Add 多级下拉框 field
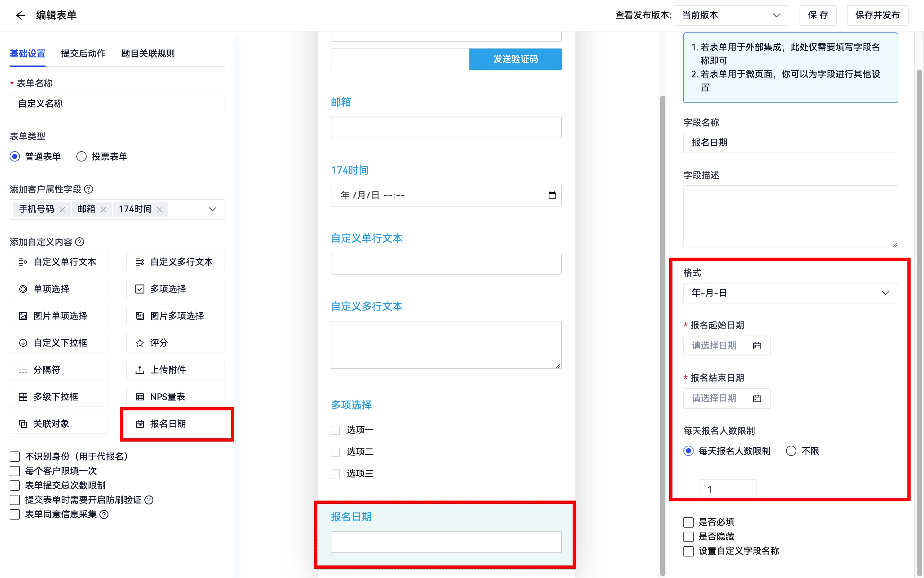 click(x=59, y=397)
